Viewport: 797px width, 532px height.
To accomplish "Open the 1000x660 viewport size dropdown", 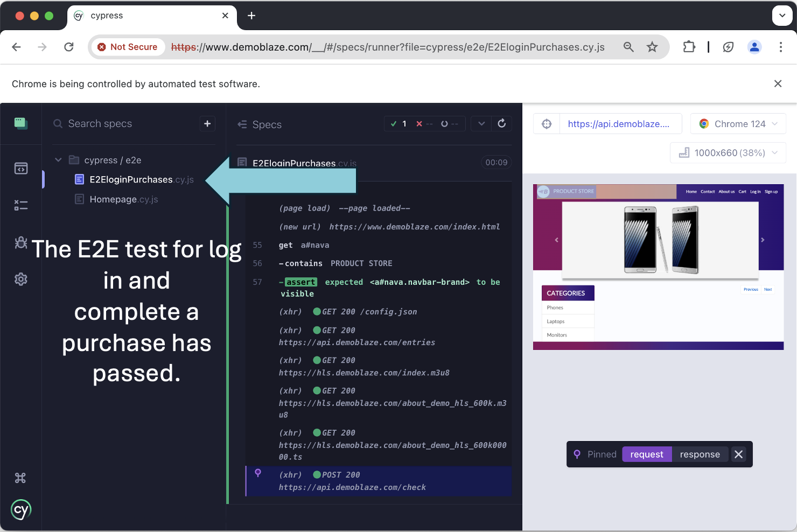I will (x=728, y=152).
